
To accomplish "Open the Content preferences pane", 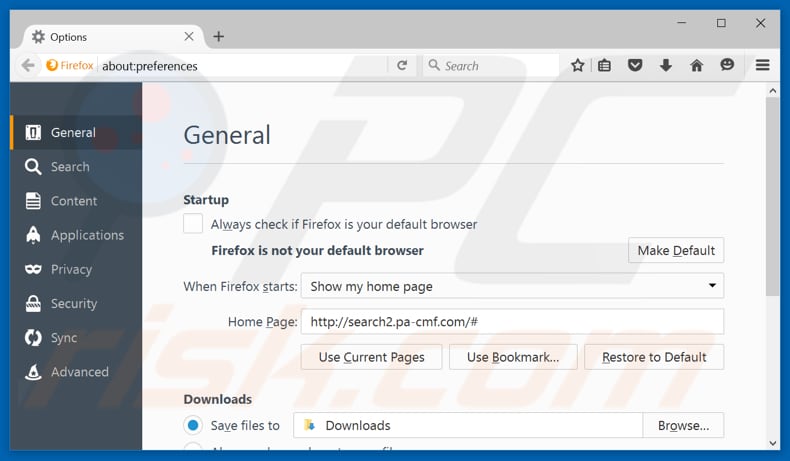I will [76, 201].
